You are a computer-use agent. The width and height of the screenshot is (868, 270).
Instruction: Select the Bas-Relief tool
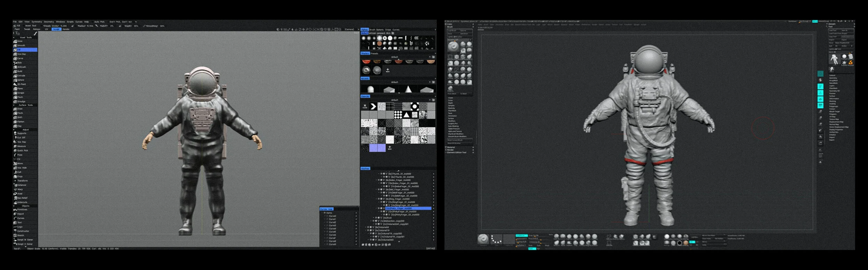pyautogui.click(x=25, y=198)
